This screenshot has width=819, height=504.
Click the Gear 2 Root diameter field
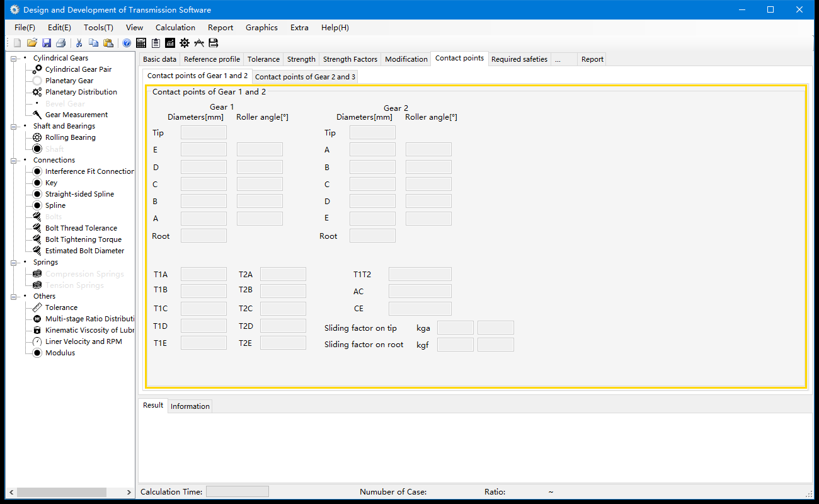point(372,236)
